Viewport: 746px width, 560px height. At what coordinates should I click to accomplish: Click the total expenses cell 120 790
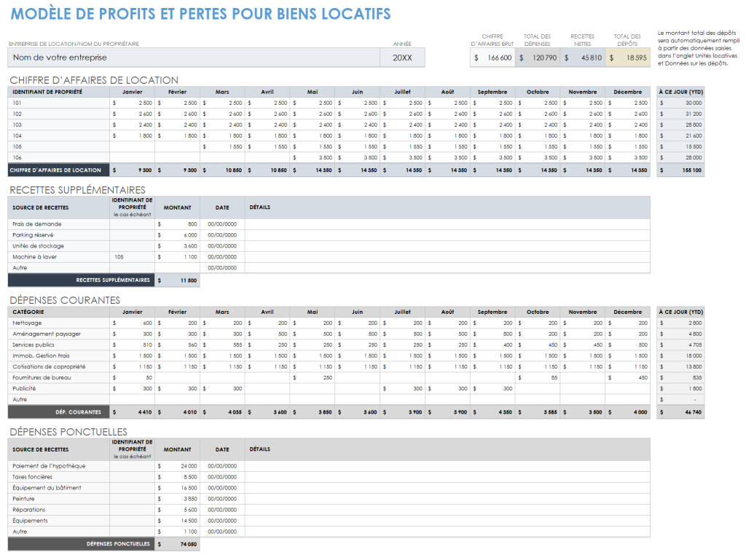tap(538, 58)
